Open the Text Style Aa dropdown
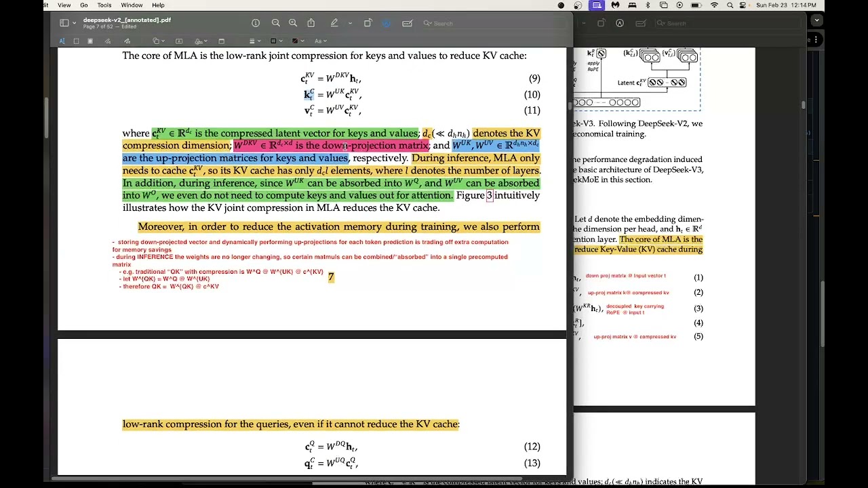This screenshot has height=488, width=868. [321, 41]
